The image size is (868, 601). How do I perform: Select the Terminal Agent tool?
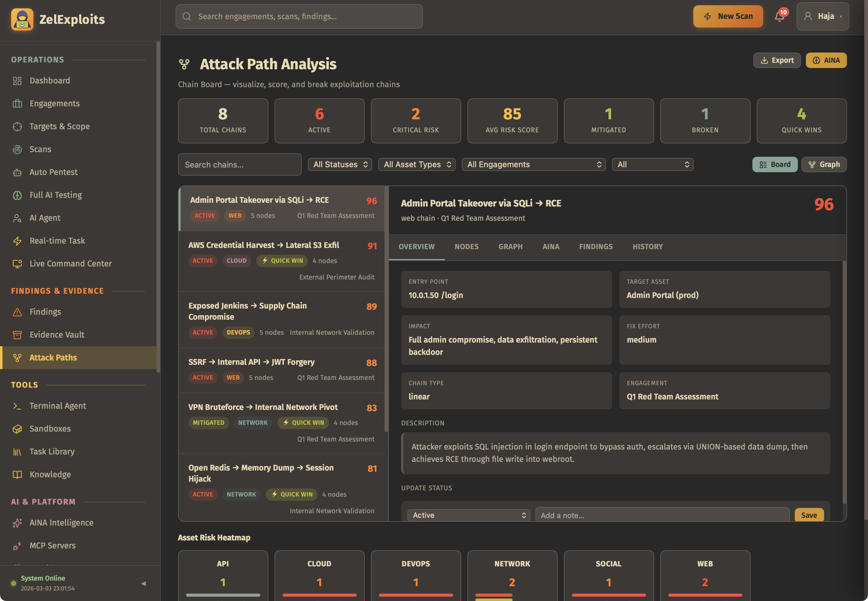[x=57, y=406]
